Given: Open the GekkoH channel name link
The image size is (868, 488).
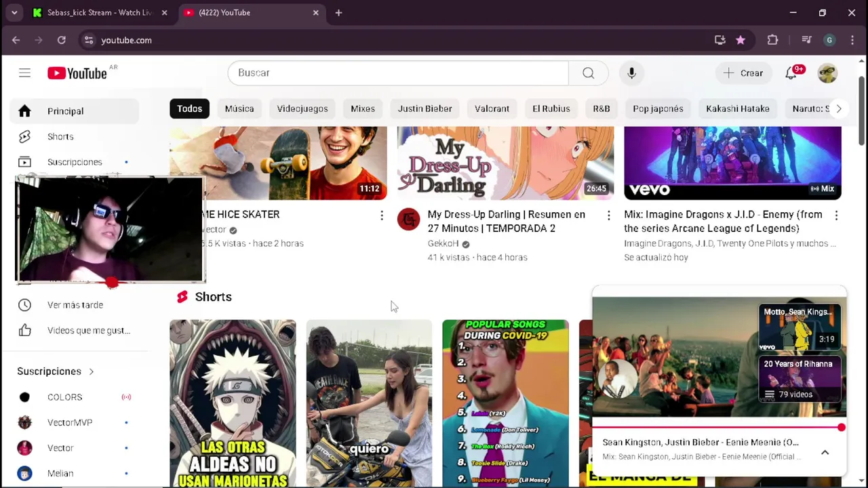Looking at the screenshot, I should pos(443,243).
